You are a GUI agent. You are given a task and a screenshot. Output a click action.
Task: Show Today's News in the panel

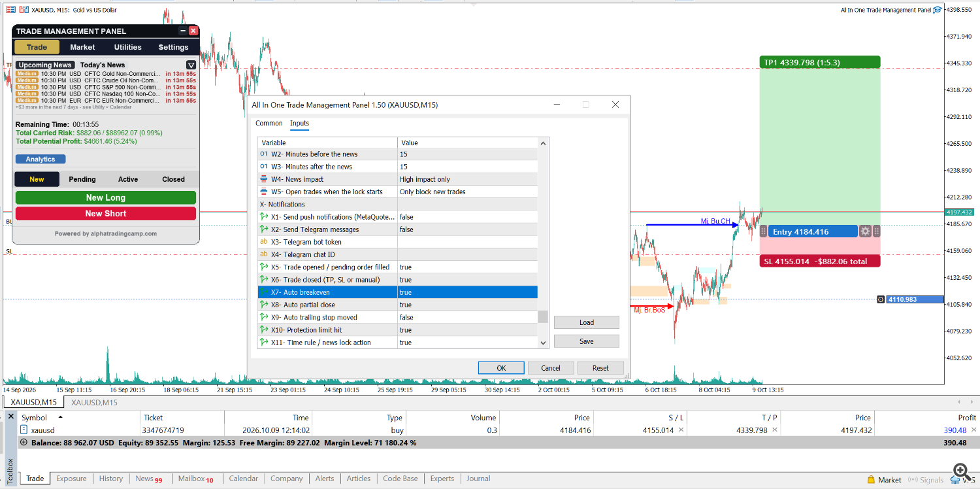[103, 65]
